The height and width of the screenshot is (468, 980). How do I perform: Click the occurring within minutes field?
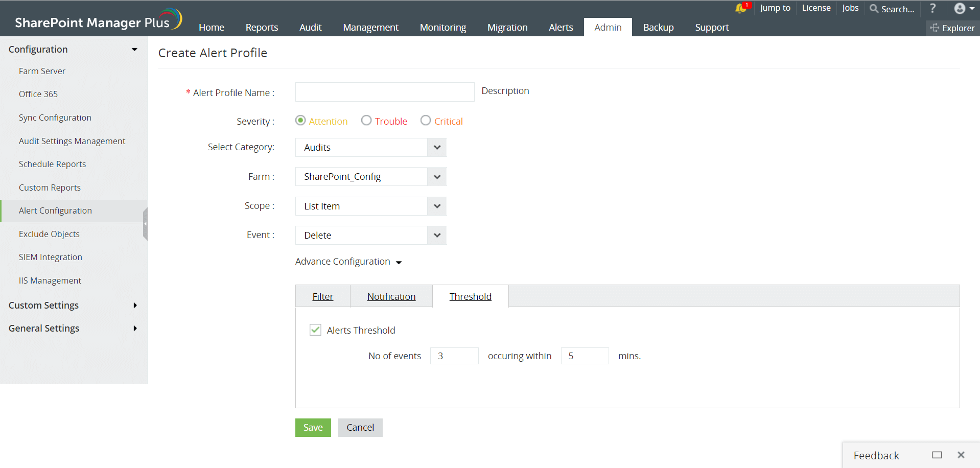[x=585, y=356]
